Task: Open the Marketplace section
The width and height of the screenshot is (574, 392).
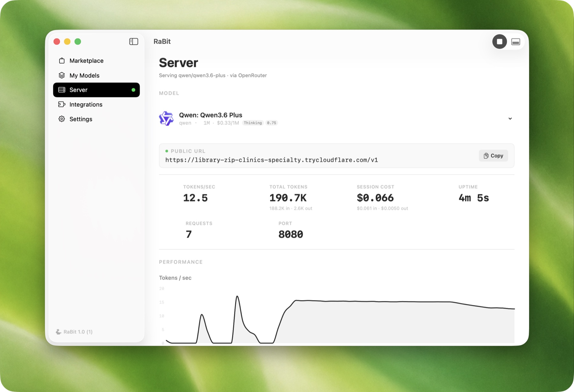Action: pyautogui.click(x=96, y=61)
